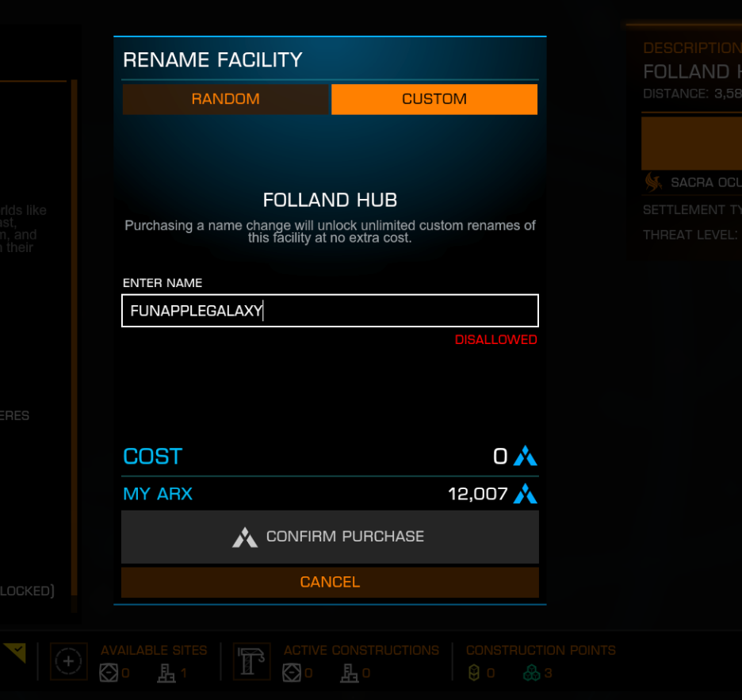This screenshot has width=742, height=700.
Task: Click the orange banner in Description panel
Action: click(691, 143)
